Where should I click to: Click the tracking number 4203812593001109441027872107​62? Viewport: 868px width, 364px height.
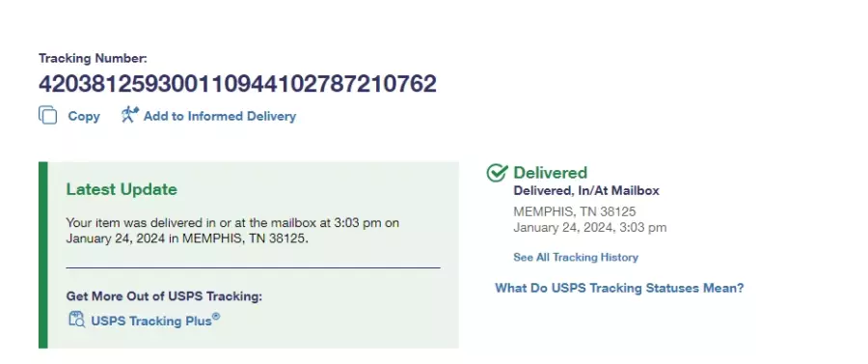coord(237,84)
